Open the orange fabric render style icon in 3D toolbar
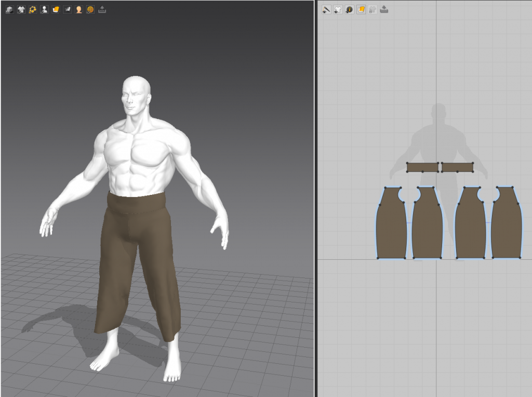 click(56, 9)
